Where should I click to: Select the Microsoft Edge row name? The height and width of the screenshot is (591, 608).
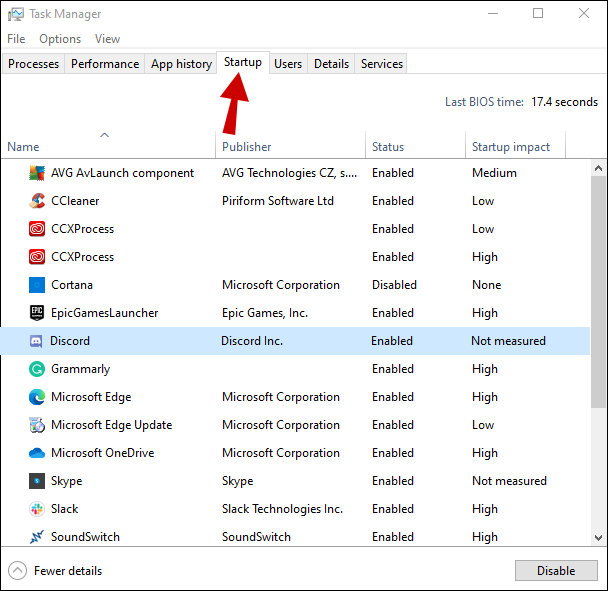91,397
